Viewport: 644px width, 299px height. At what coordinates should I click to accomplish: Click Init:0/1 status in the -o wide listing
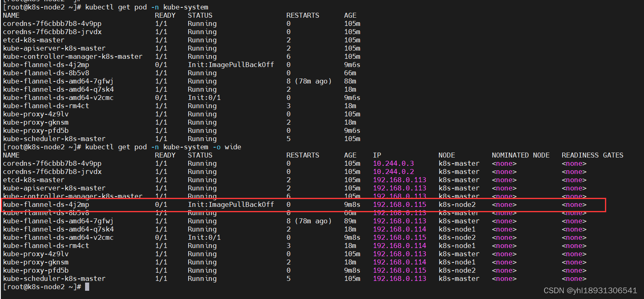tap(204, 237)
